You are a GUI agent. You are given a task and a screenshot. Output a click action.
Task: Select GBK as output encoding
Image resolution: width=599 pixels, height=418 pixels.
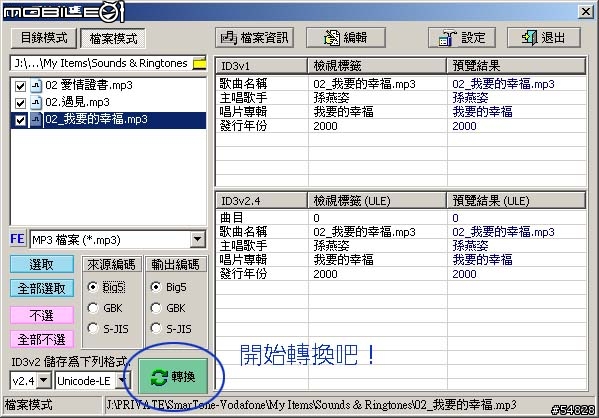[x=156, y=308]
